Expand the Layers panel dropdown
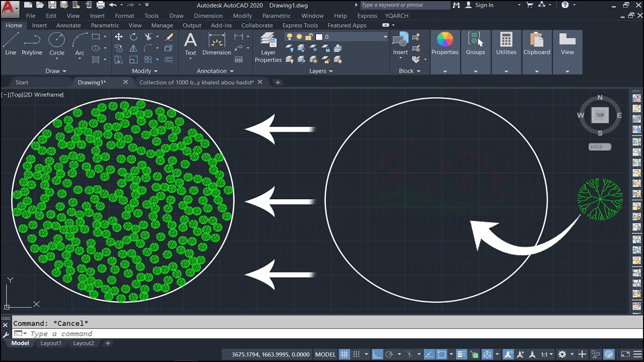 point(321,71)
